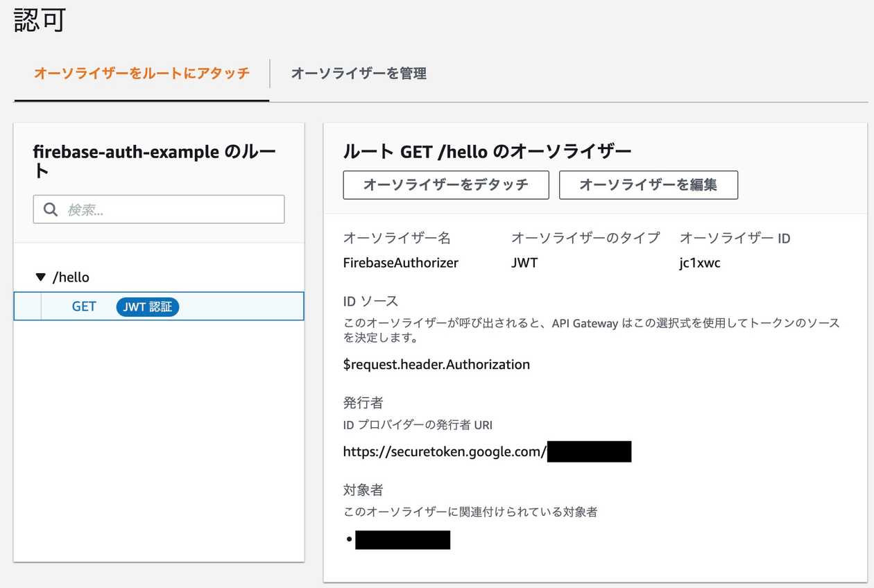Image resolution: width=874 pixels, height=588 pixels.
Task: Click オーソライザーを編集 button
Action: [x=648, y=184]
